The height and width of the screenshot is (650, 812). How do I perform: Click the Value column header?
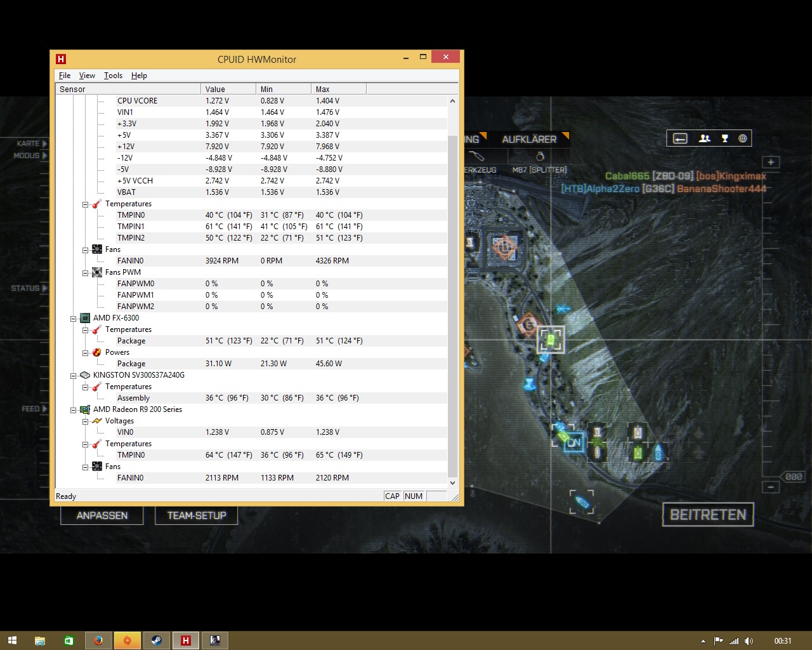(228, 89)
